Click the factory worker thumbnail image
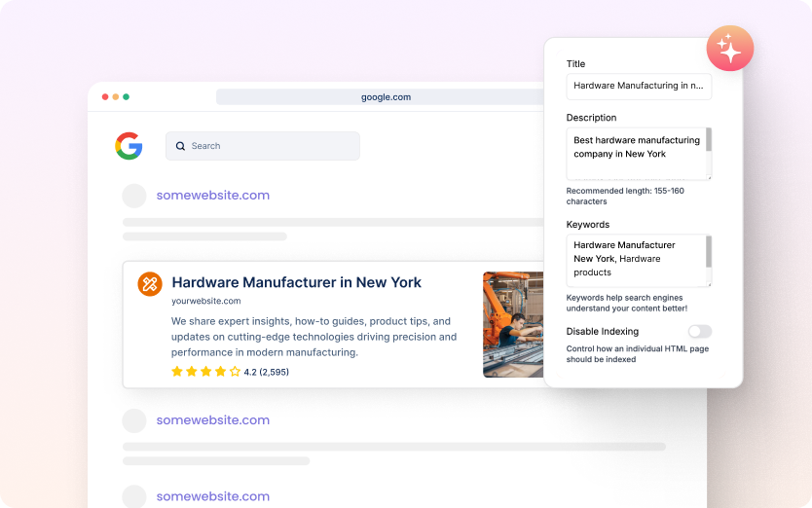812x508 pixels. (x=513, y=324)
